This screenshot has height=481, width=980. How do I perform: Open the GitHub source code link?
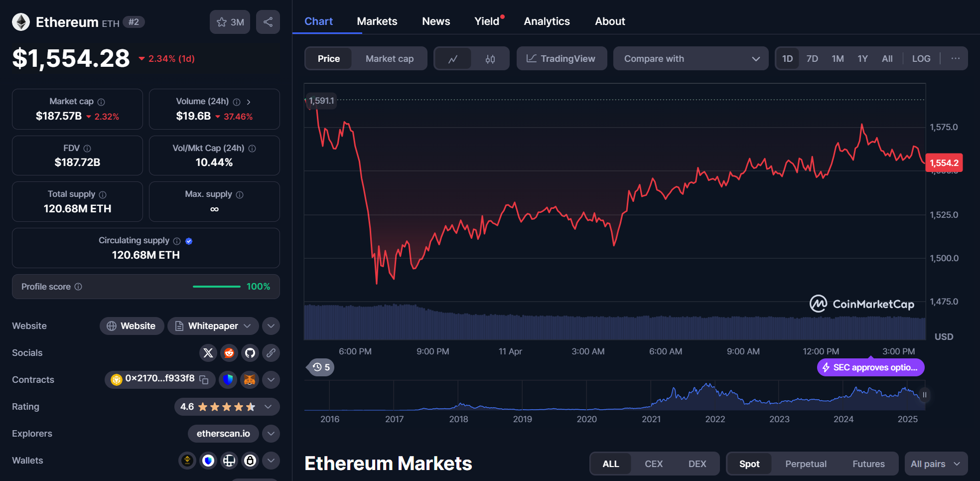point(250,353)
